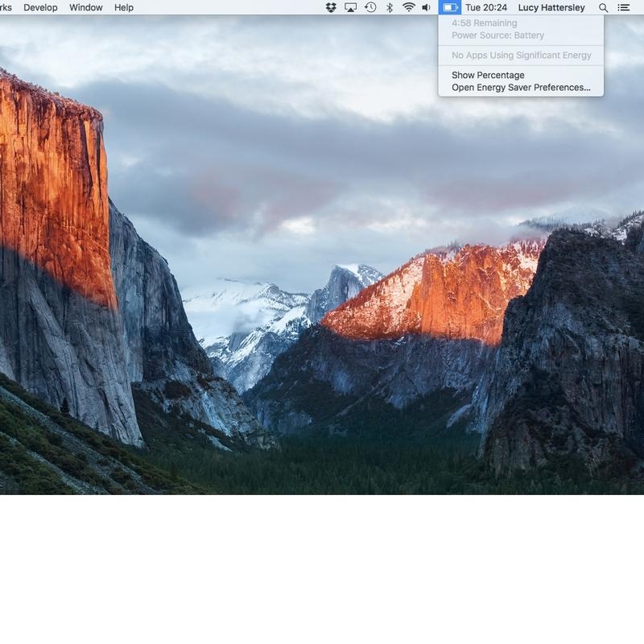Screen dimensions: 644x644
Task: Open the Notification Center list icon
Action: tap(623, 7)
